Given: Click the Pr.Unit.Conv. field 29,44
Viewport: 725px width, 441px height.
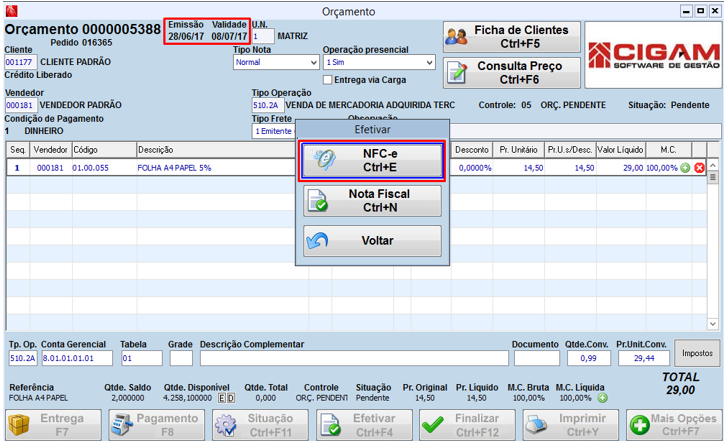Looking at the screenshot, I should (x=644, y=358).
